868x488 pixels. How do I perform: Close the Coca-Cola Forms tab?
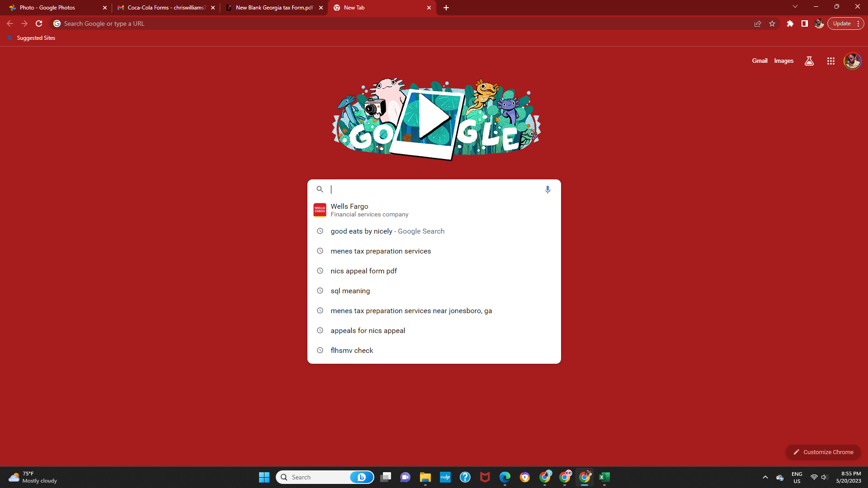pos(213,8)
